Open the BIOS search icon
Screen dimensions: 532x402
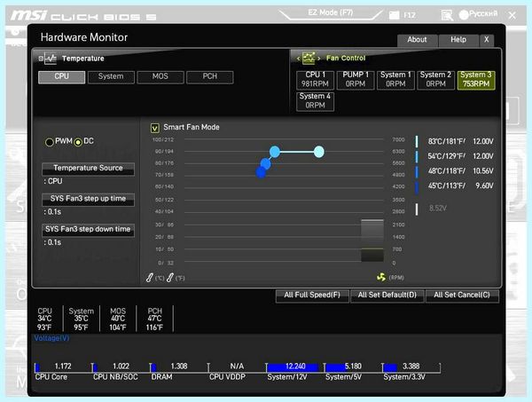[447, 15]
